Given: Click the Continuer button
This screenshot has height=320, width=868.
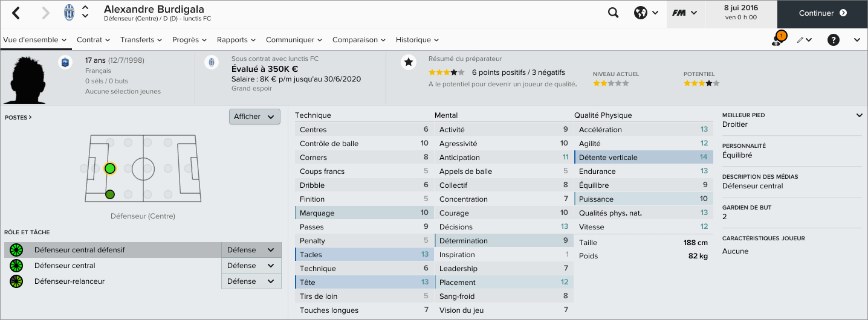Looking at the screenshot, I should pos(823,13).
